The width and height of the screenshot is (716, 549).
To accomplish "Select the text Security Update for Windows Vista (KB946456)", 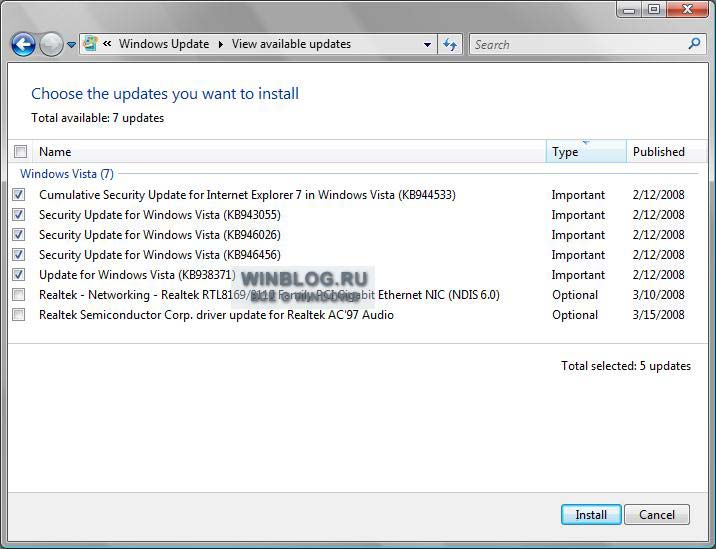I will point(160,255).
